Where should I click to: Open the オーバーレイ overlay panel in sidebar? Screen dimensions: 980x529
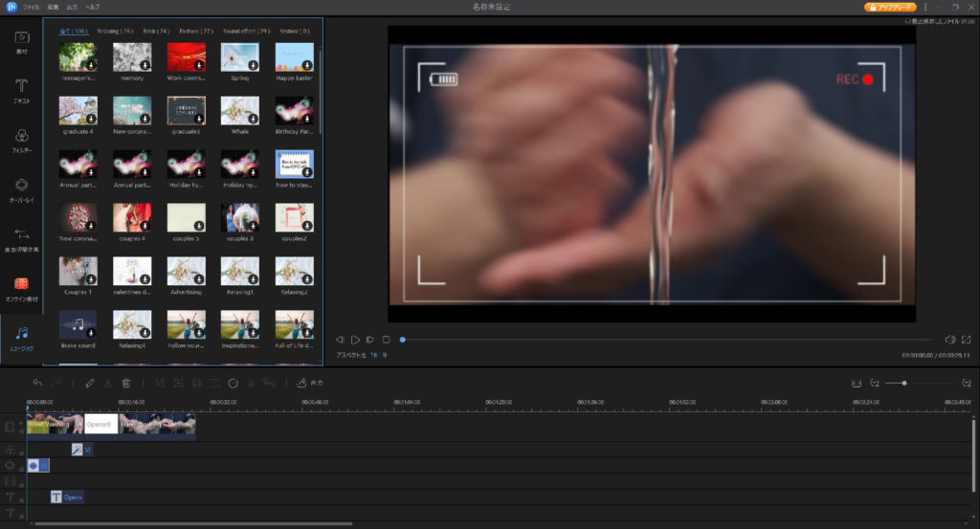[x=21, y=189]
